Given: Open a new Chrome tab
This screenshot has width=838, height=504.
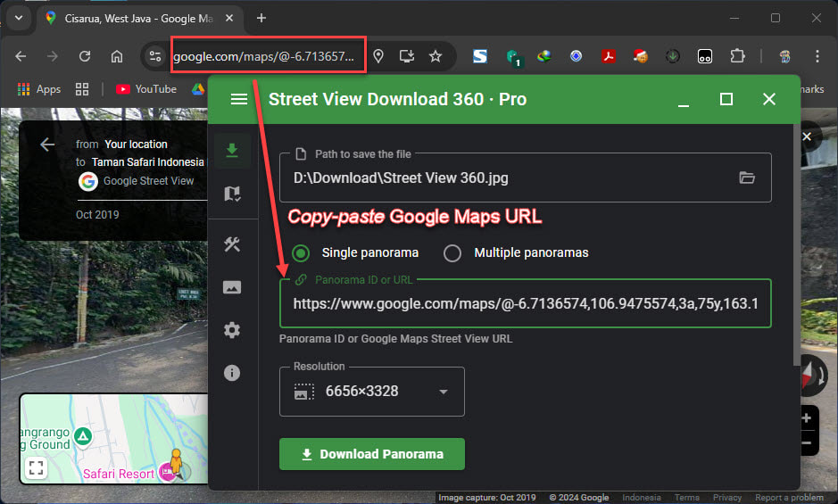Looking at the screenshot, I should coord(261,18).
